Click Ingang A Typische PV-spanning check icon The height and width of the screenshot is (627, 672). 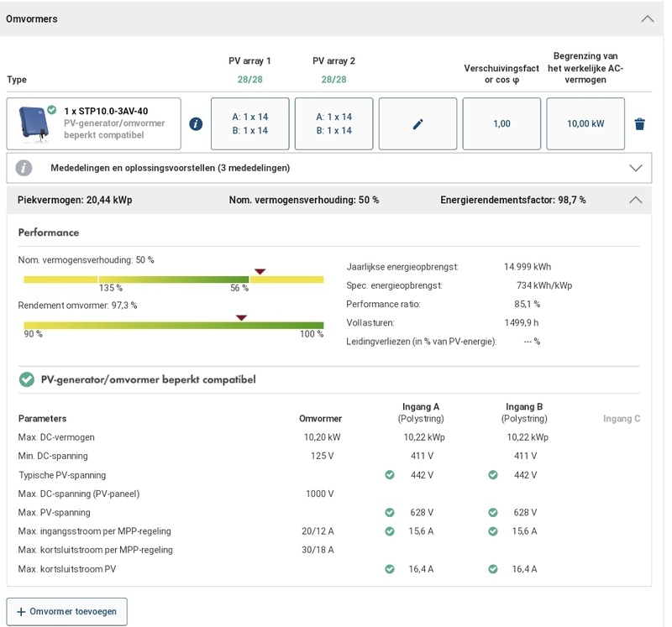coord(390,475)
